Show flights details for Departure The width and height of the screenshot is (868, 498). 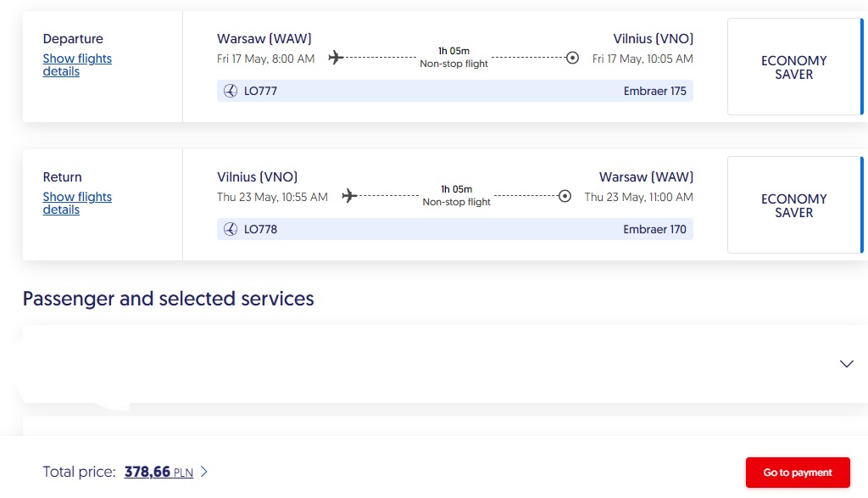(x=76, y=65)
